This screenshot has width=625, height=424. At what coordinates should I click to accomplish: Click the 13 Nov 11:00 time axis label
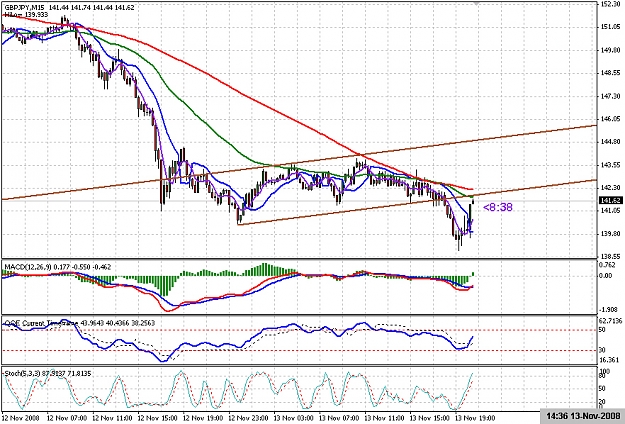click(x=384, y=418)
